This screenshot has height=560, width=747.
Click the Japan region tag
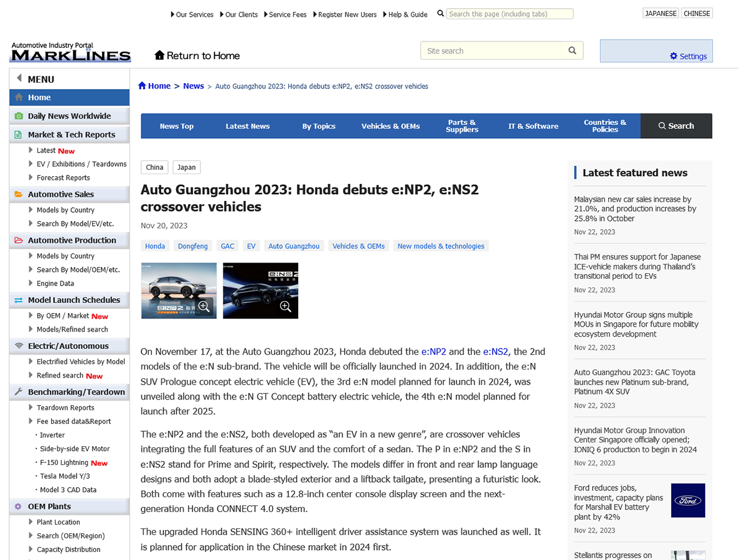coord(187,167)
